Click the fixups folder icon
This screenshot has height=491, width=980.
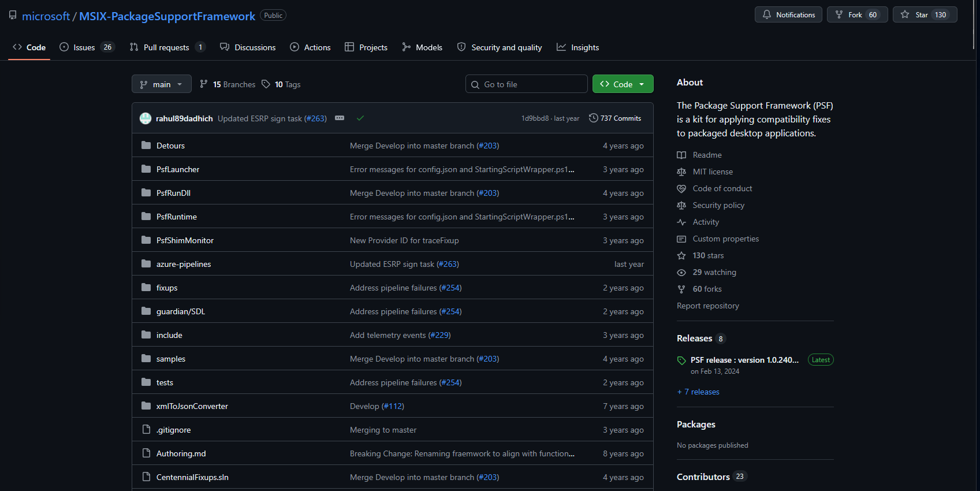(146, 288)
